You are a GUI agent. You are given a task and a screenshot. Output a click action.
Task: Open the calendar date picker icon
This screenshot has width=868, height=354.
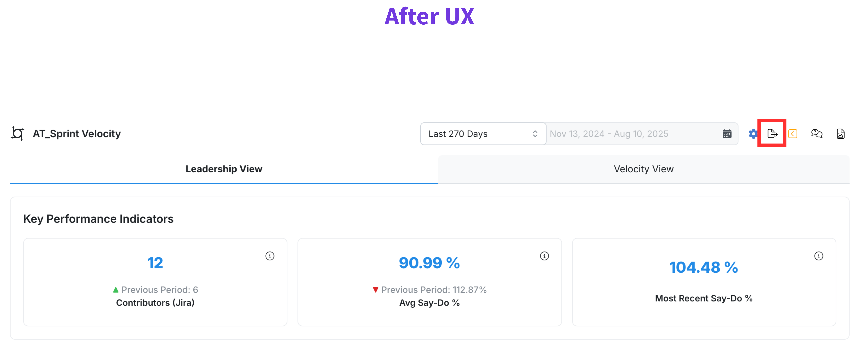click(727, 134)
